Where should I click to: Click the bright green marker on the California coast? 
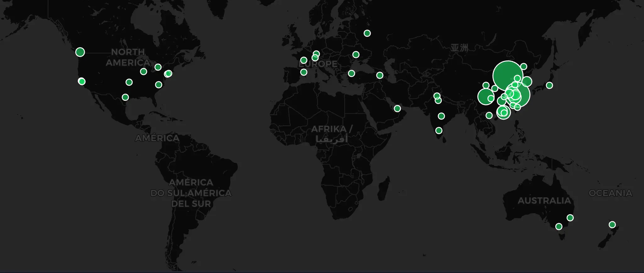[x=82, y=82]
